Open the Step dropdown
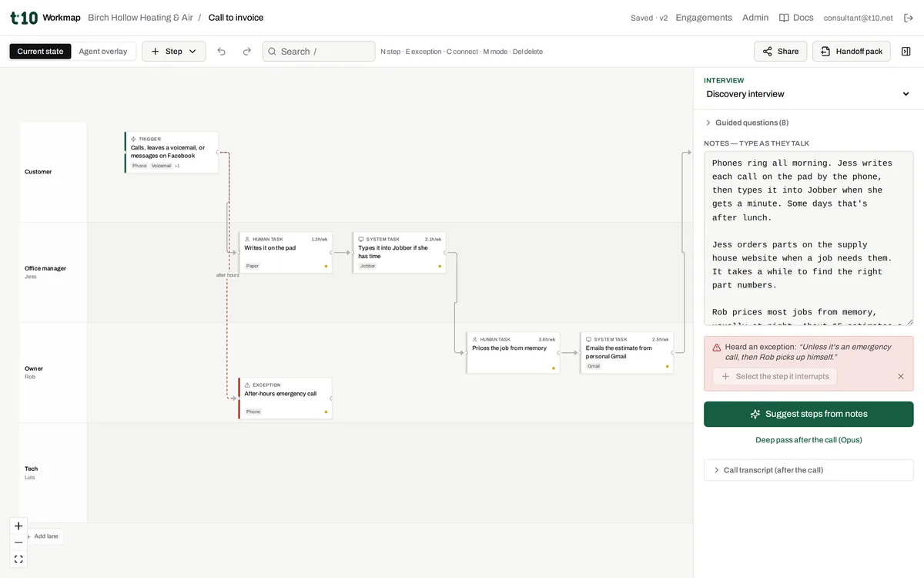924x578 pixels. (x=173, y=52)
